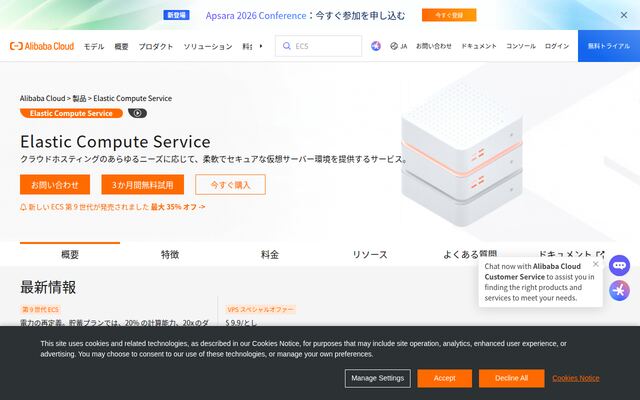Click the 無料トライアル button
This screenshot has height=400, width=640.
click(x=609, y=46)
